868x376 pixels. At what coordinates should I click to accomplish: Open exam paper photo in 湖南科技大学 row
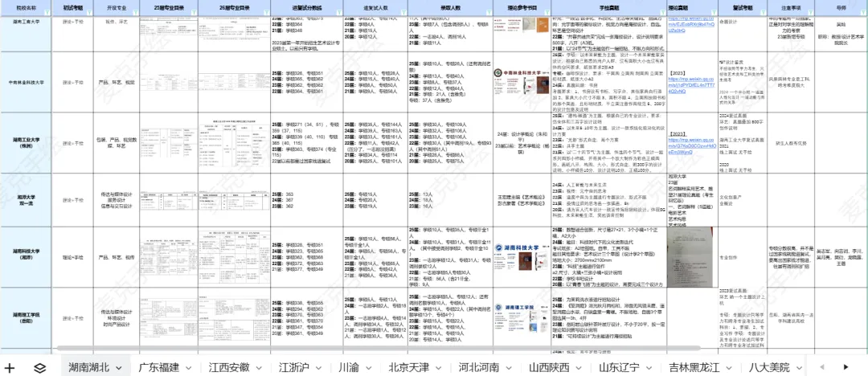point(691,258)
